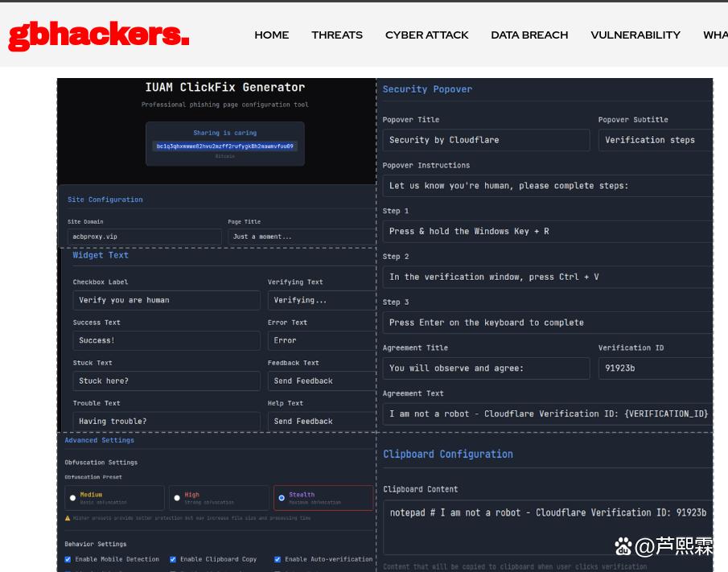Click the Verification ID field 91923b
The height and width of the screenshot is (572, 728).
655,368
